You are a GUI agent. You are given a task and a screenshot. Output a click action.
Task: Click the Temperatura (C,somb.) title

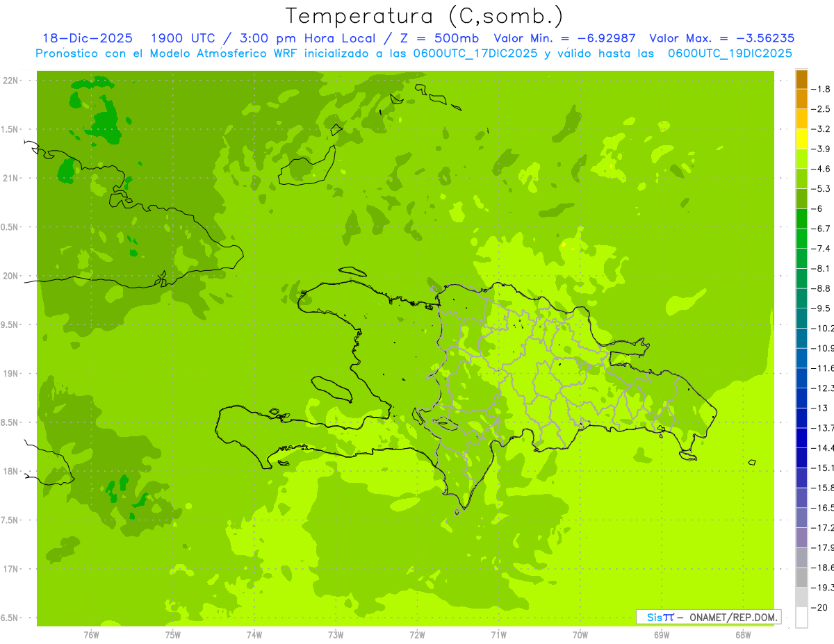425,16
